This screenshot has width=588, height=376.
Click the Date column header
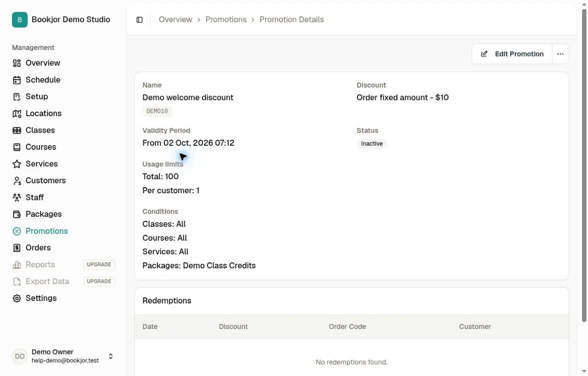point(150,326)
